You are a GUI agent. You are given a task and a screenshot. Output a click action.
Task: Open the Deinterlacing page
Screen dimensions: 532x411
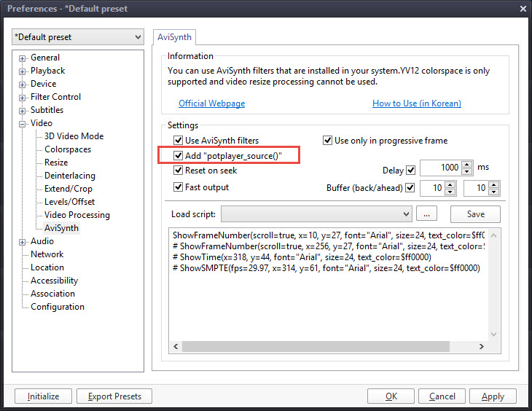pos(70,176)
